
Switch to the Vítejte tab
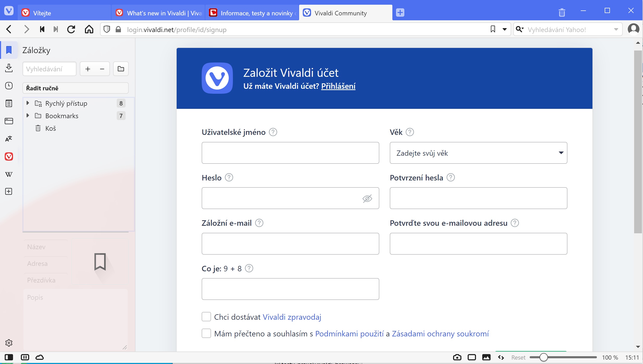coord(65,13)
